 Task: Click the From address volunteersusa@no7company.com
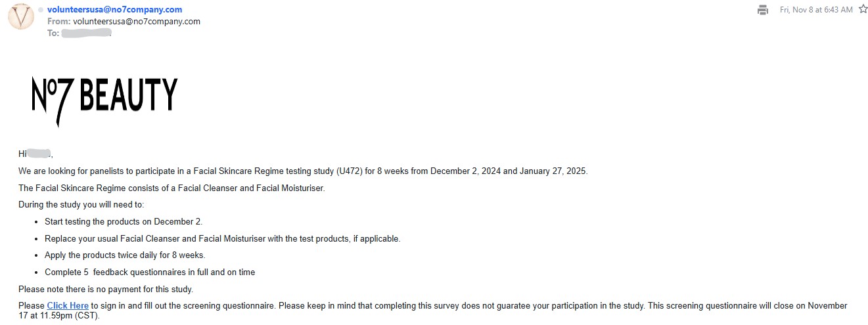coord(137,21)
